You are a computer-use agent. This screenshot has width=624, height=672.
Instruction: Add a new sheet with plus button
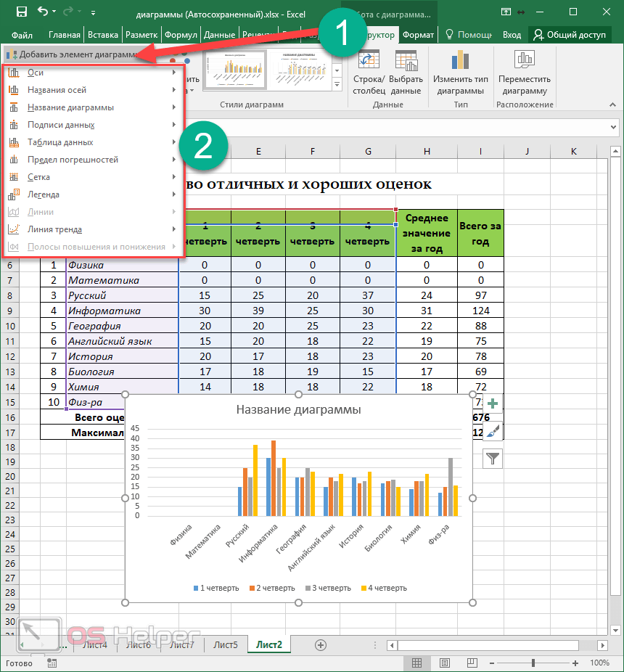click(321, 644)
